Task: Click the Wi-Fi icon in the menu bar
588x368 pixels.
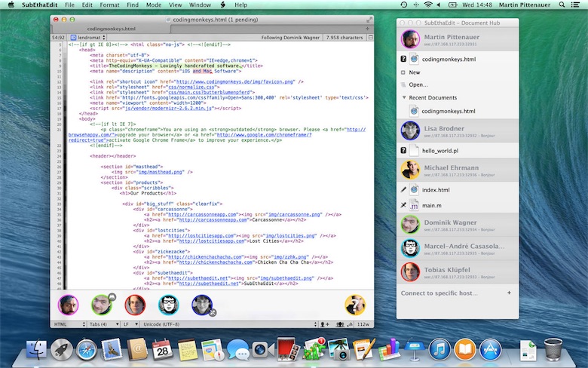Action: [427, 5]
